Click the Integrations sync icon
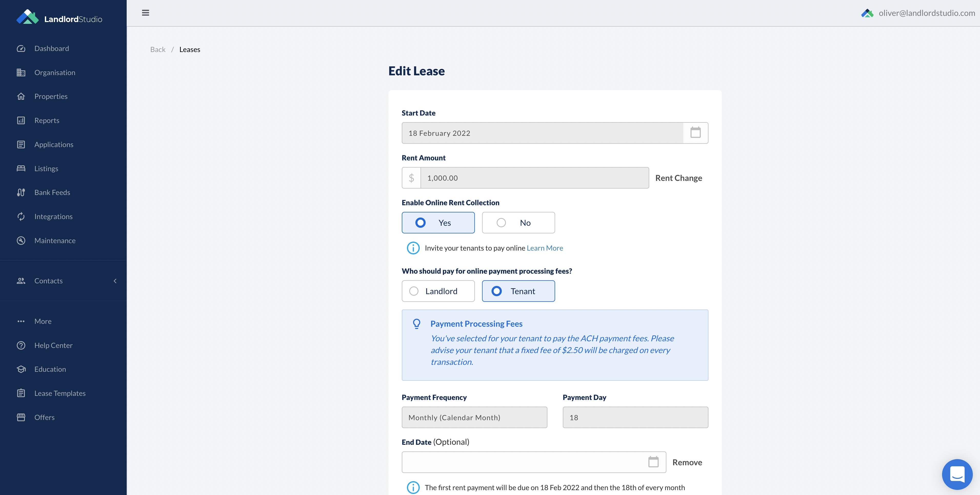This screenshot has height=495, width=980. (21, 216)
